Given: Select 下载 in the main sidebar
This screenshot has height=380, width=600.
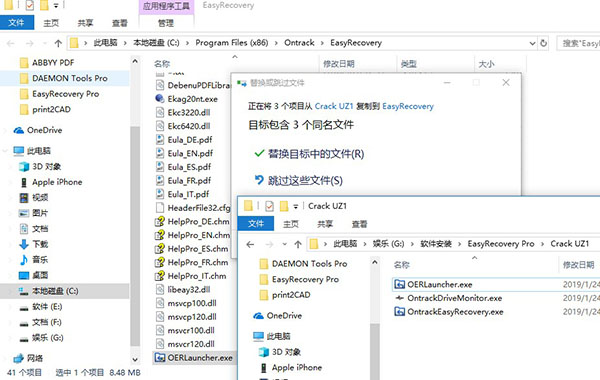Looking at the screenshot, I should (40, 244).
